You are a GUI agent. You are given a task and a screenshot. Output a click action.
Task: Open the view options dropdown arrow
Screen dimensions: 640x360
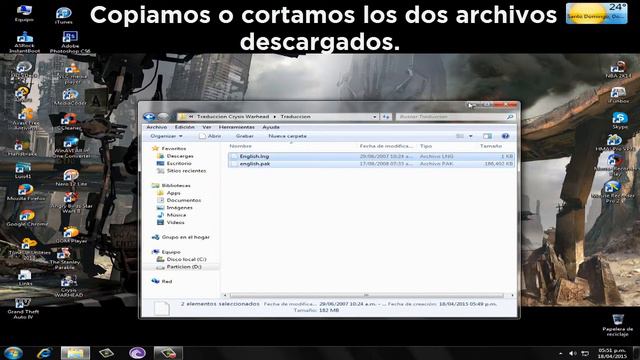click(471, 136)
